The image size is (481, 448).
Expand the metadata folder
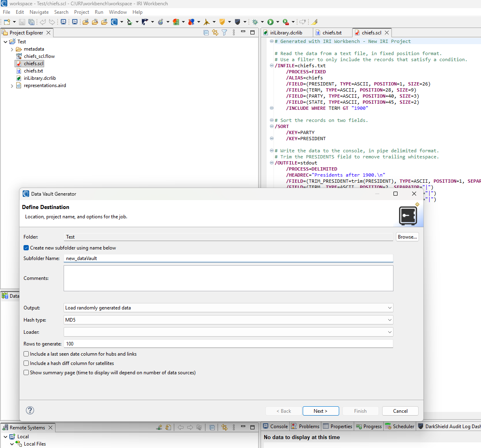(x=12, y=49)
